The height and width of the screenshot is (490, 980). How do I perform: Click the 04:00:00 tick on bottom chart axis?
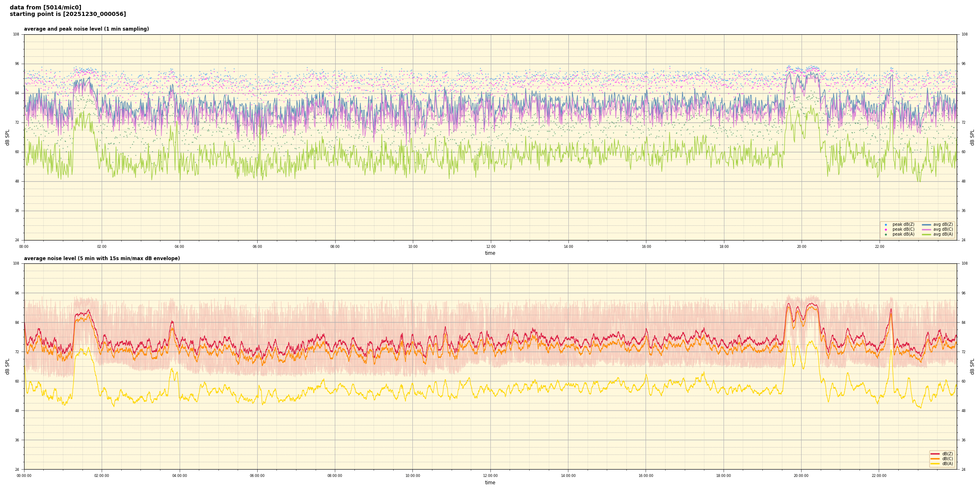coord(180,476)
